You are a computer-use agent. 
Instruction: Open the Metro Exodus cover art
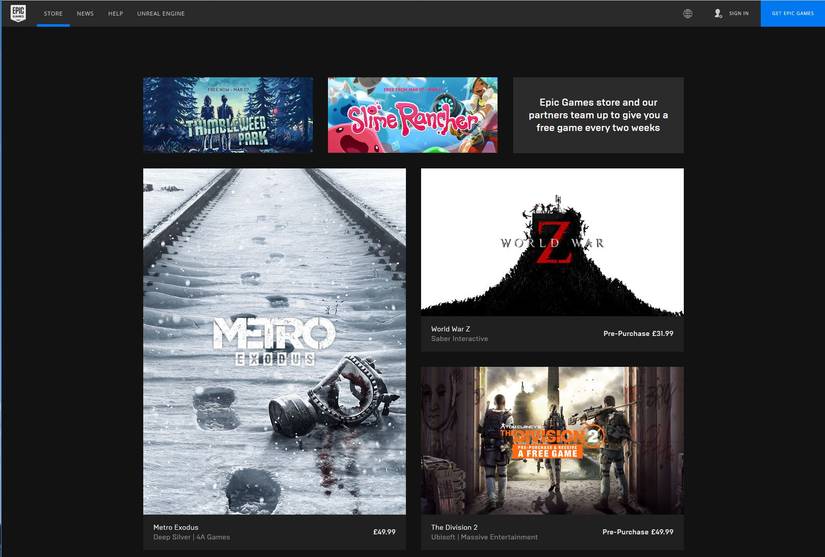pyautogui.click(x=275, y=341)
